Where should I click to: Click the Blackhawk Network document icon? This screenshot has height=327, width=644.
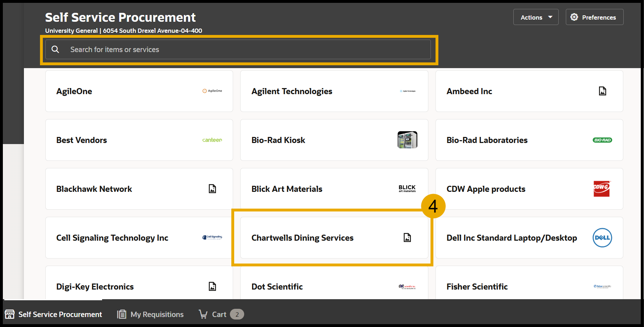212,189
